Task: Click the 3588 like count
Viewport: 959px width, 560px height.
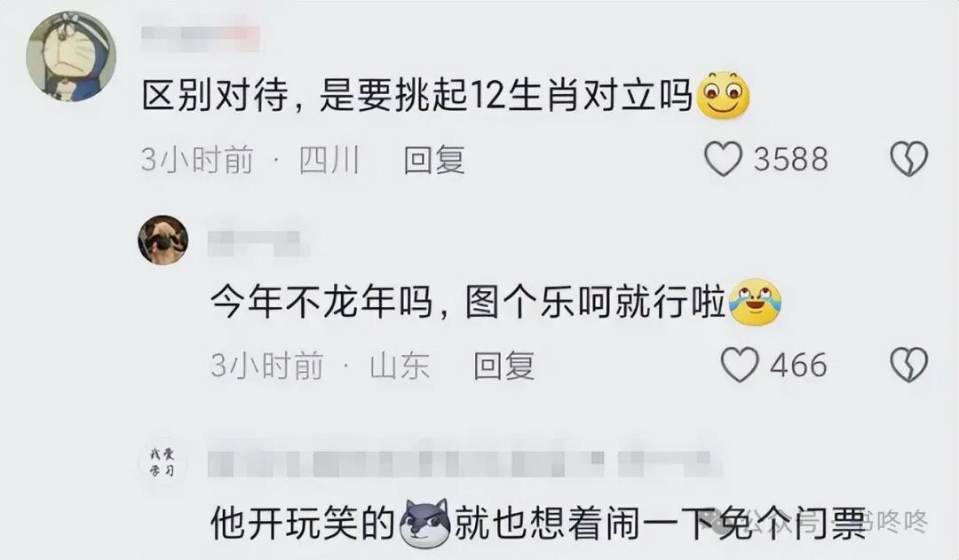Action: (x=791, y=160)
